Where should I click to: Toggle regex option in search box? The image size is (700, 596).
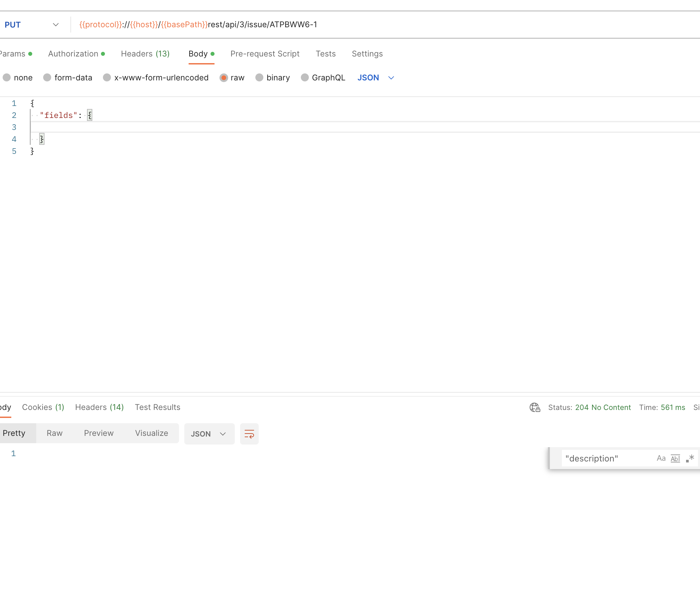pyautogui.click(x=690, y=458)
